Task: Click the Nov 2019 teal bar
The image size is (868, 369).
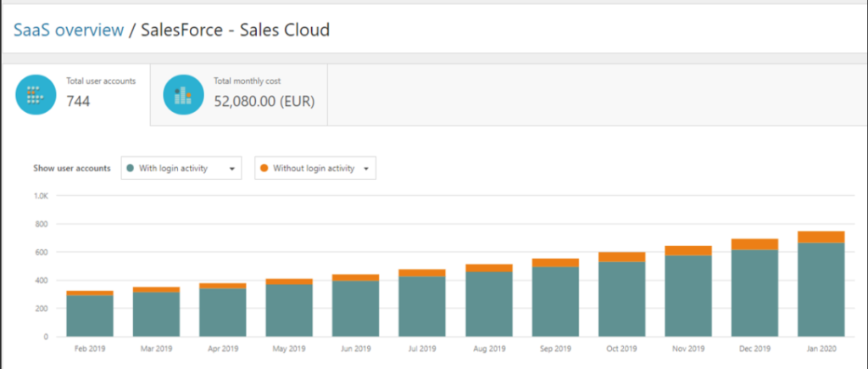Action: click(x=688, y=296)
